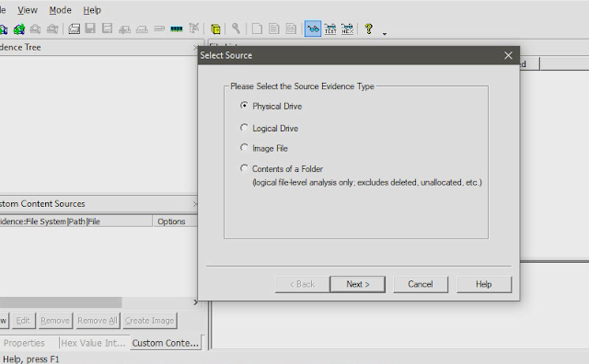
Task: Close the Custom Content Sources panel
Action: (x=195, y=204)
